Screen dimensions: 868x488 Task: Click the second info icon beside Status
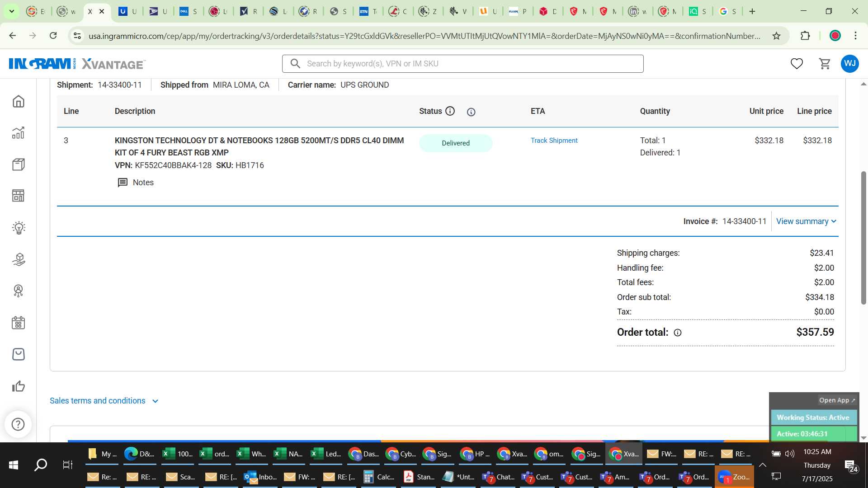tap(471, 112)
